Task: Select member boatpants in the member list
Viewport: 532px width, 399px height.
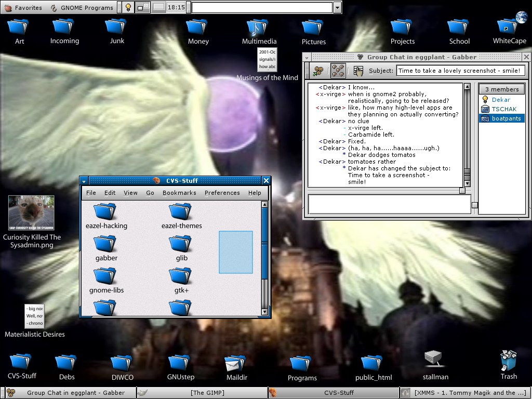Action: (502, 118)
